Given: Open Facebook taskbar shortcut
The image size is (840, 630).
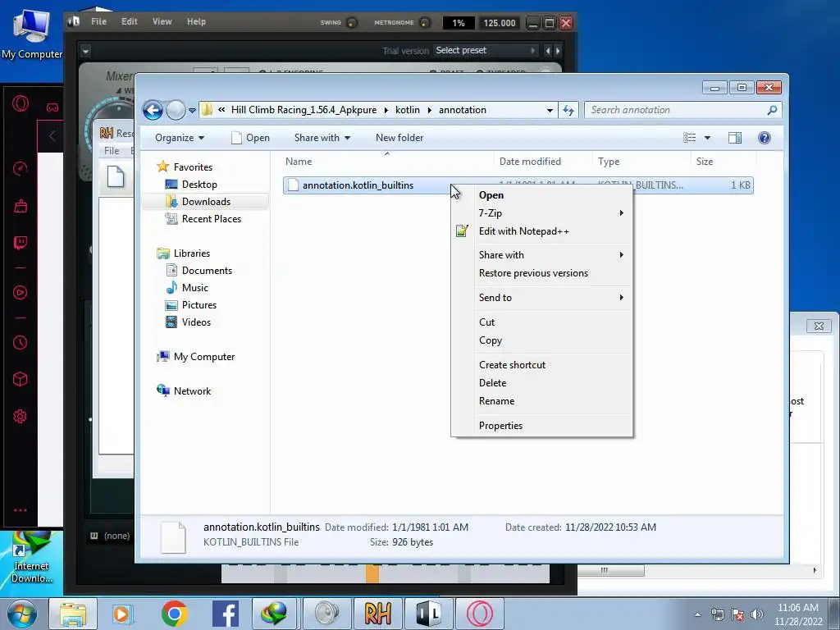Looking at the screenshot, I should click(225, 614).
